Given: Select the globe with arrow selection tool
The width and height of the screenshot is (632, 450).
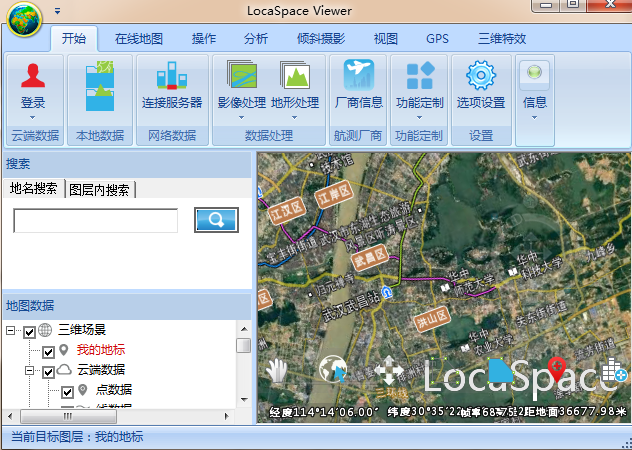Looking at the screenshot, I should (333, 369).
